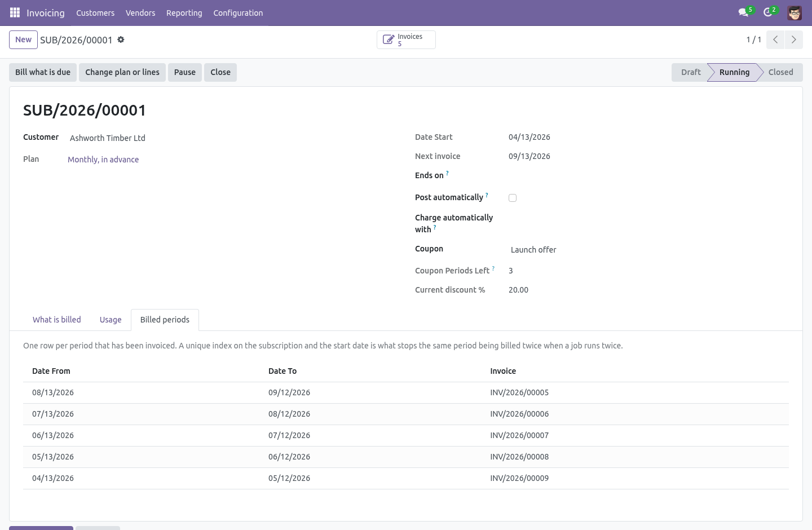
Task: Click the empty Ends on date field
Action: 648,175
